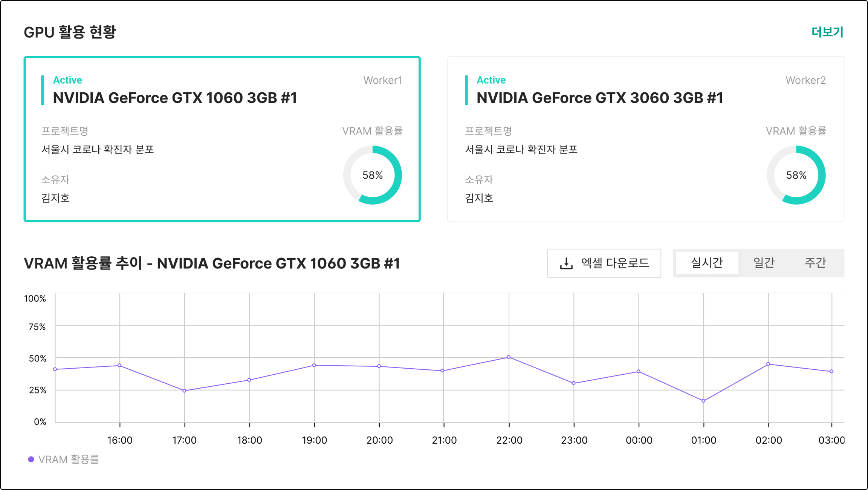Click the 23:00 data point on chart
The image size is (868, 490).
[573, 383]
